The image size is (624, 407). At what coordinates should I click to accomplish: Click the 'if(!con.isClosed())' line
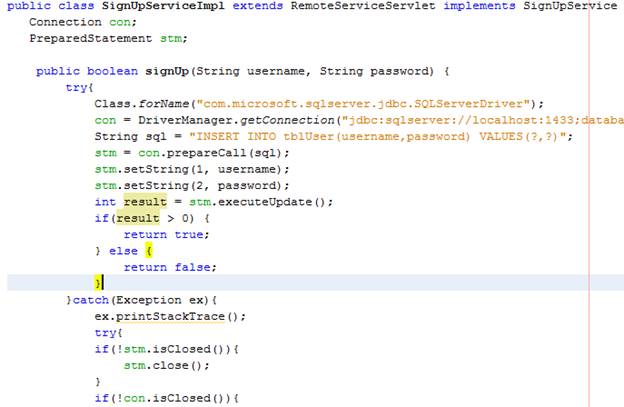[166, 398]
